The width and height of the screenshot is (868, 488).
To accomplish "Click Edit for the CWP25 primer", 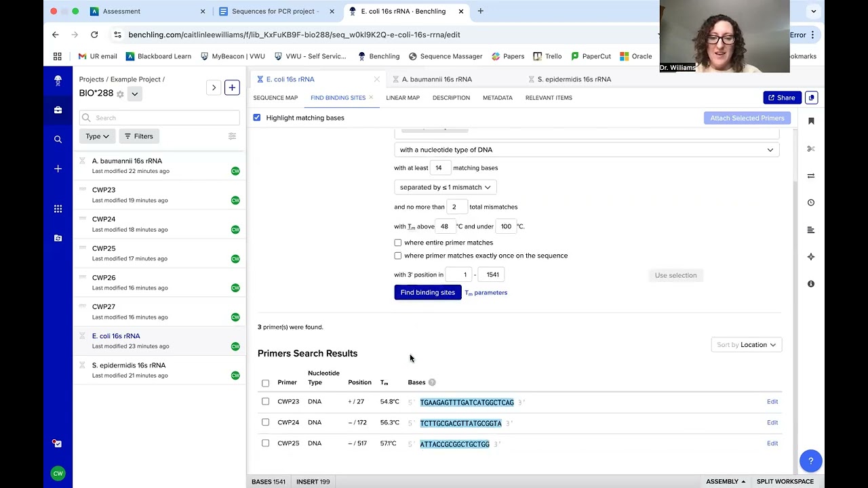I will pyautogui.click(x=772, y=443).
